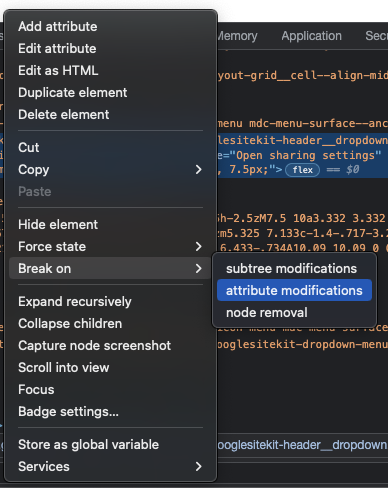
Task: Choose Add attribute from context menu
Action: tap(109, 27)
